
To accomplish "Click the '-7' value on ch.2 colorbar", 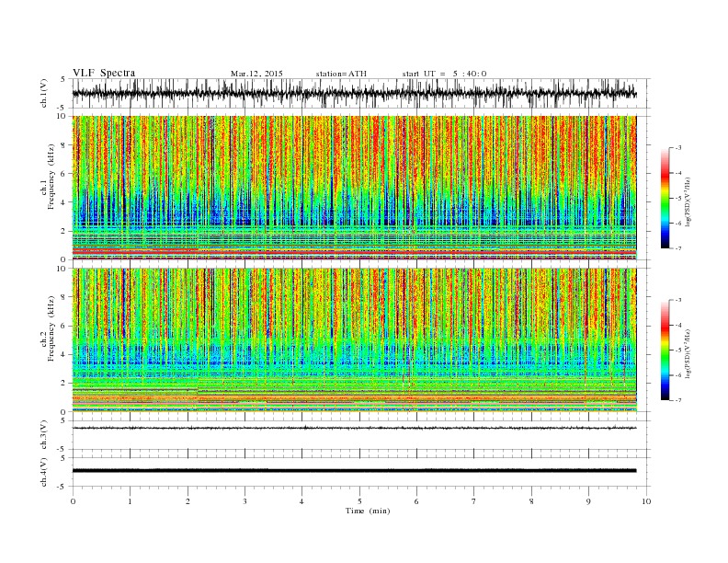I will click(677, 400).
